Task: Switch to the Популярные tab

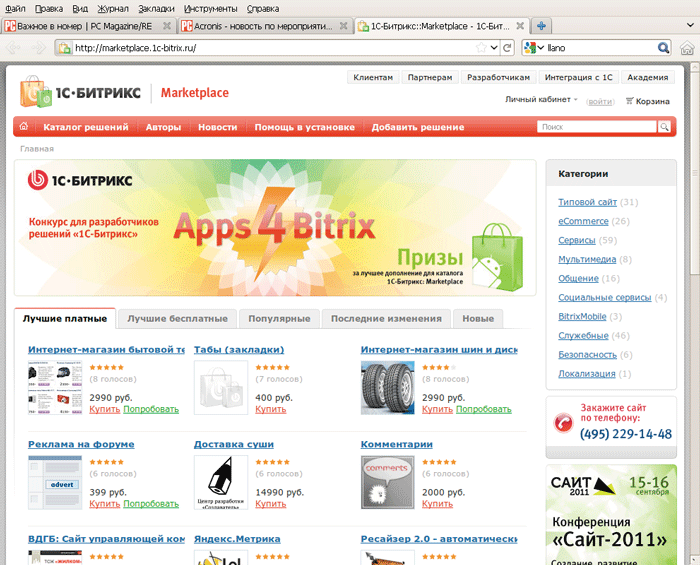Action: point(279,318)
